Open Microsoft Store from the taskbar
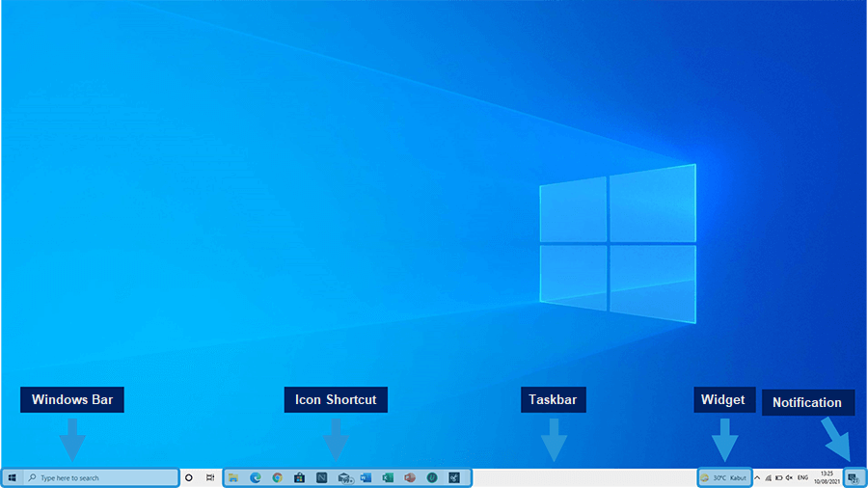The width and height of the screenshot is (868, 488). pos(300,478)
